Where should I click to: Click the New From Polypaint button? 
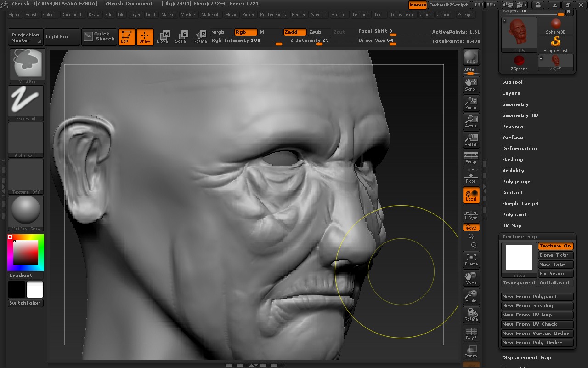(537, 296)
